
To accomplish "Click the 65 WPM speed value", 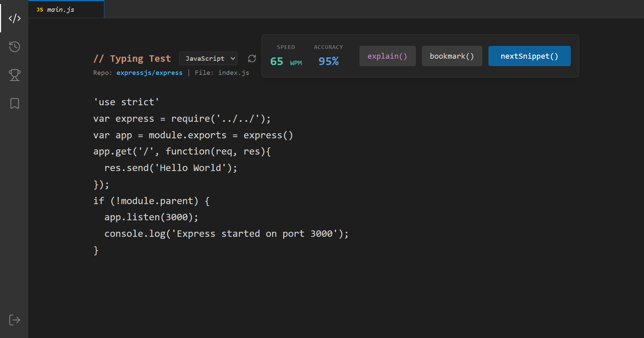I will 286,61.
